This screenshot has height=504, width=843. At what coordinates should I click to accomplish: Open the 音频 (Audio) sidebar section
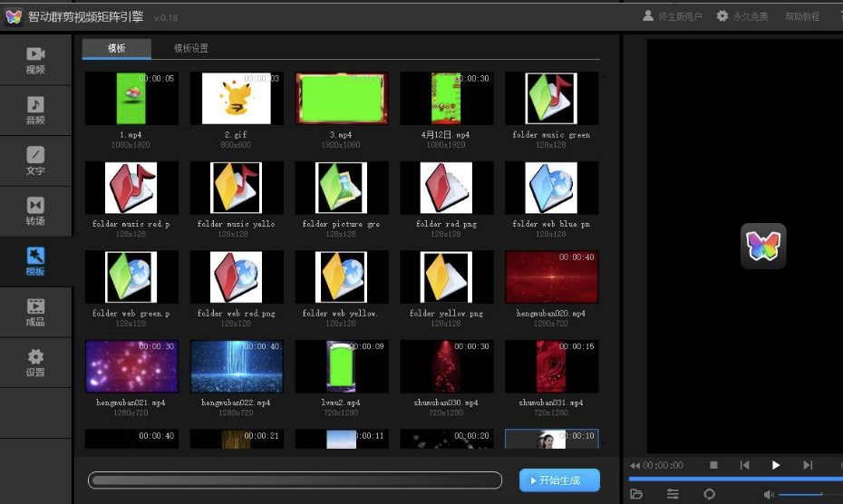click(35, 111)
